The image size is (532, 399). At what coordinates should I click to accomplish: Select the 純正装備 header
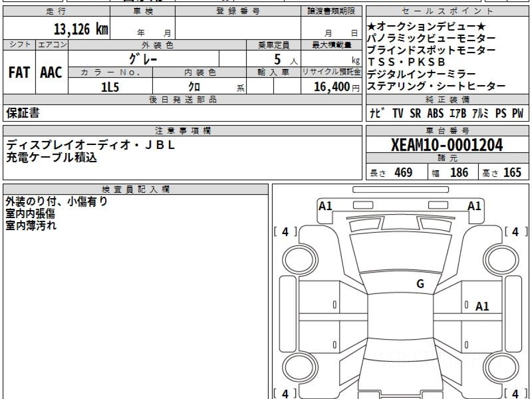pyautogui.click(x=447, y=100)
